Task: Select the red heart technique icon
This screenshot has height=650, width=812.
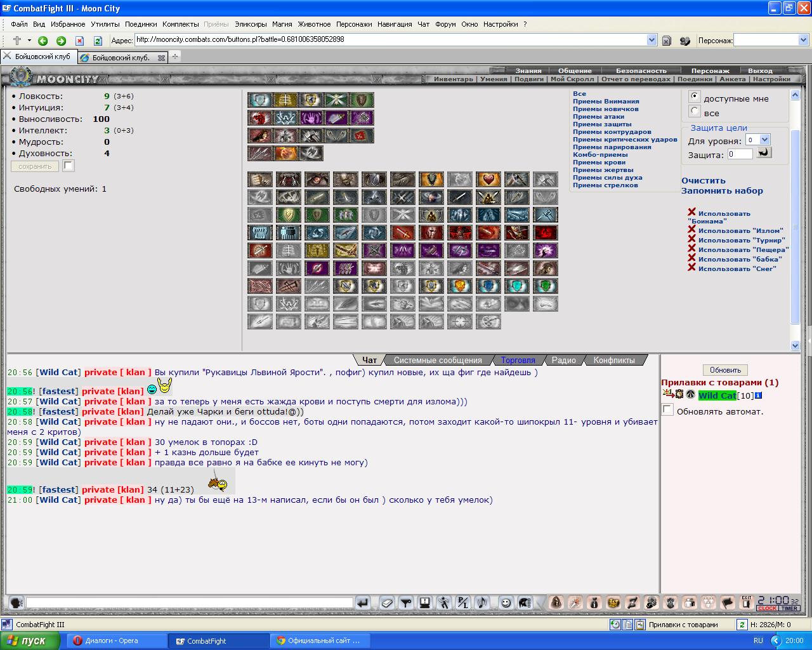Action: click(x=488, y=179)
